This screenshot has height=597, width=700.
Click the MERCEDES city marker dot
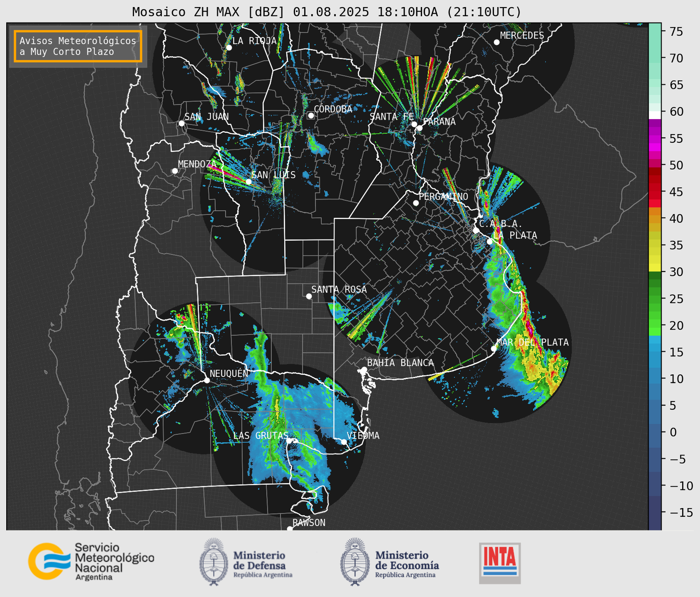(x=496, y=42)
